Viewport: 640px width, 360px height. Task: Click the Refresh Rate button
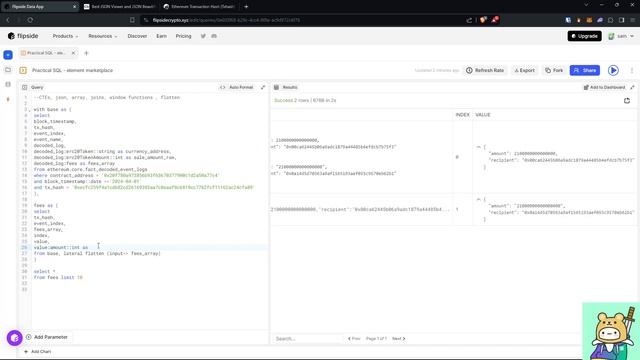[485, 70]
